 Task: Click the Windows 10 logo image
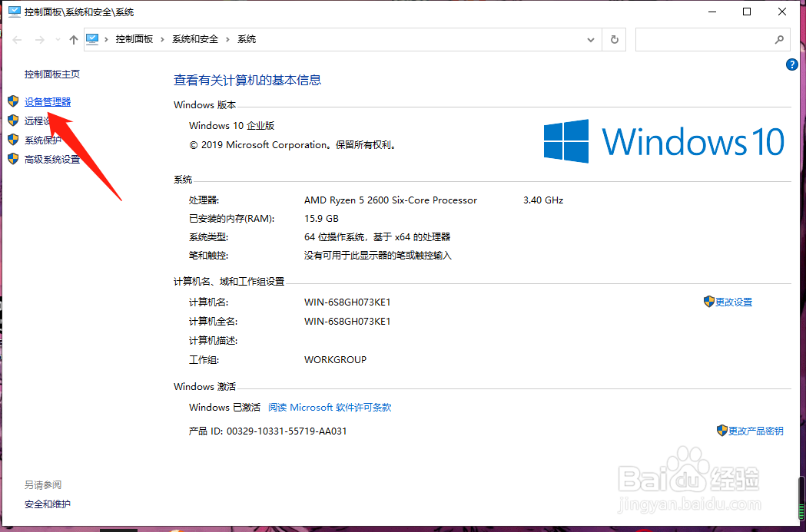pos(664,141)
